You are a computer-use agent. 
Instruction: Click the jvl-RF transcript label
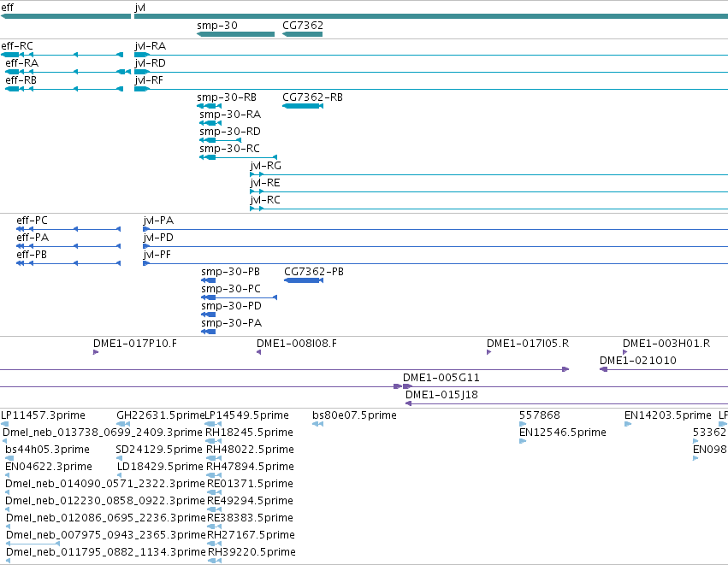pos(149,80)
